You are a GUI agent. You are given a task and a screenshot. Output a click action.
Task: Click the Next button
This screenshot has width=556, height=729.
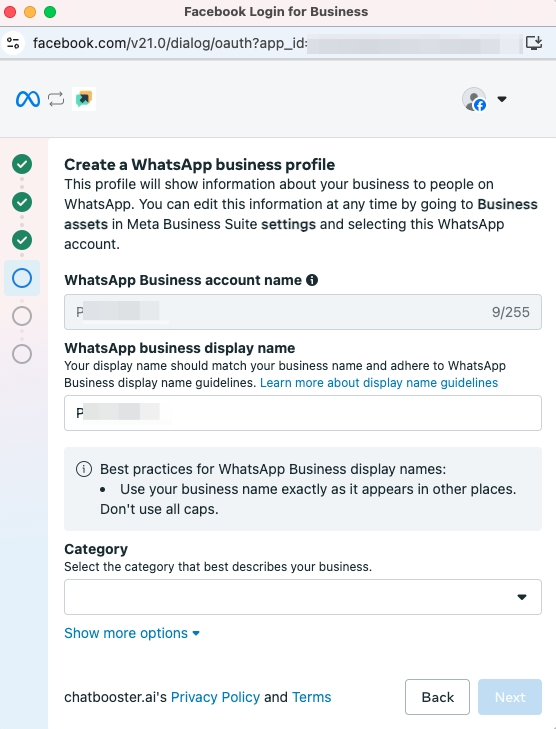(510, 697)
